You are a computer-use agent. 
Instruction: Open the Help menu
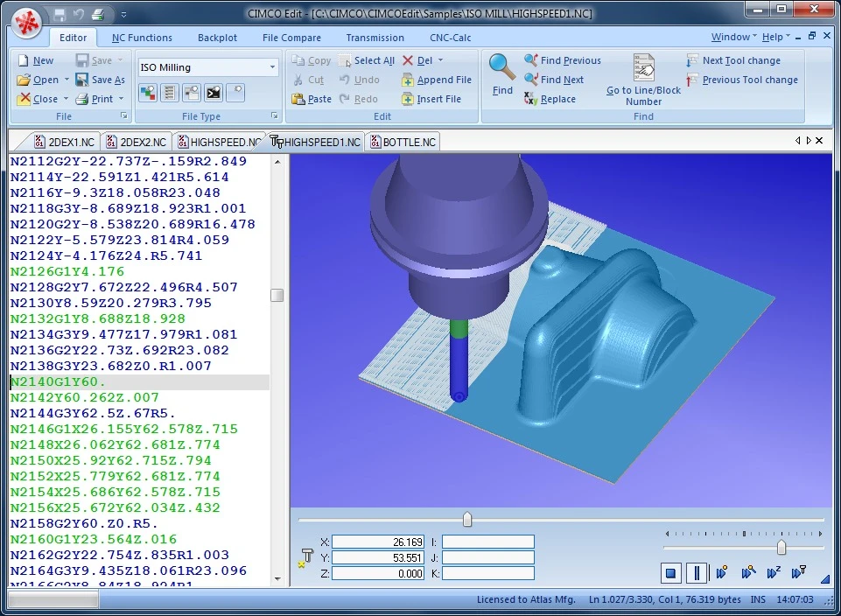point(774,37)
